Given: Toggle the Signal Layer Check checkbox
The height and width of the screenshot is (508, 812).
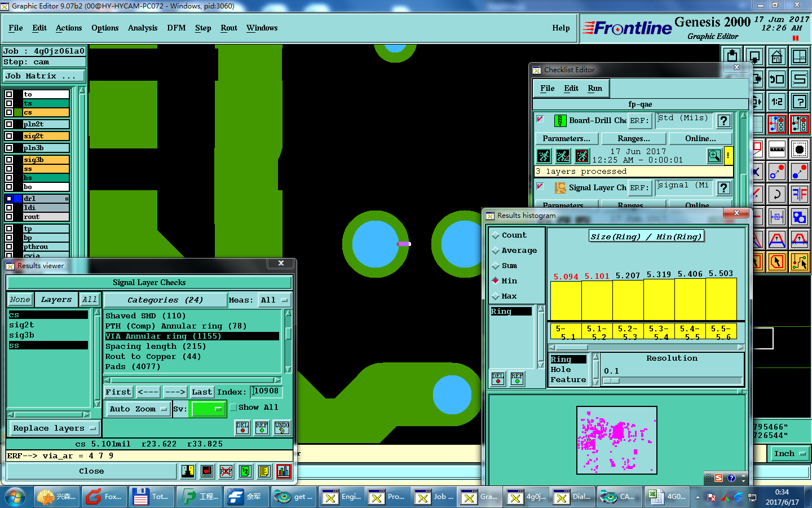Looking at the screenshot, I should click(x=540, y=186).
